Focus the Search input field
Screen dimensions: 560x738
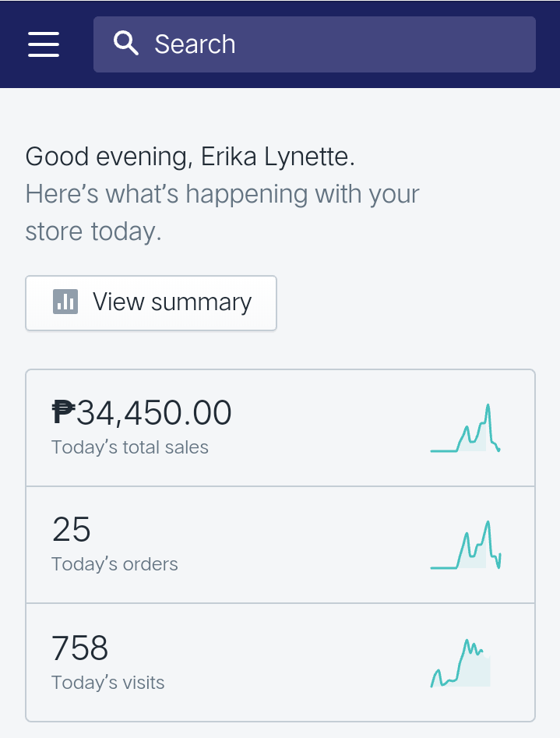(x=315, y=44)
